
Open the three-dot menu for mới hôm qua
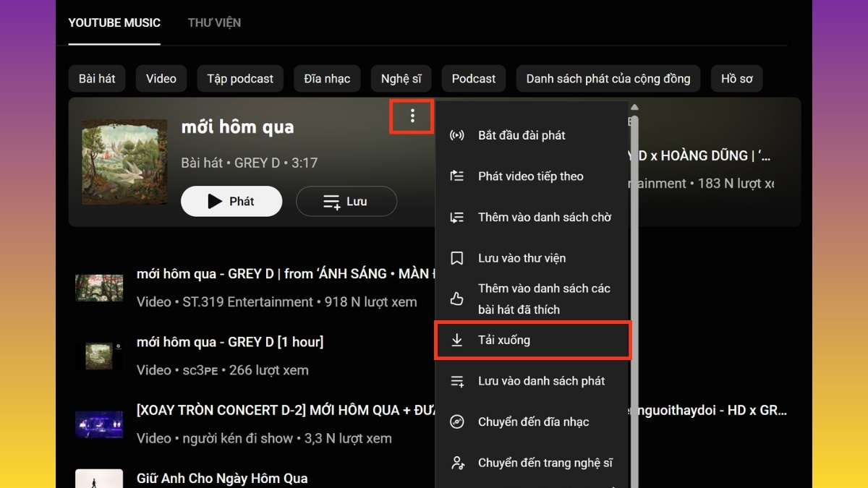[412, 116]
